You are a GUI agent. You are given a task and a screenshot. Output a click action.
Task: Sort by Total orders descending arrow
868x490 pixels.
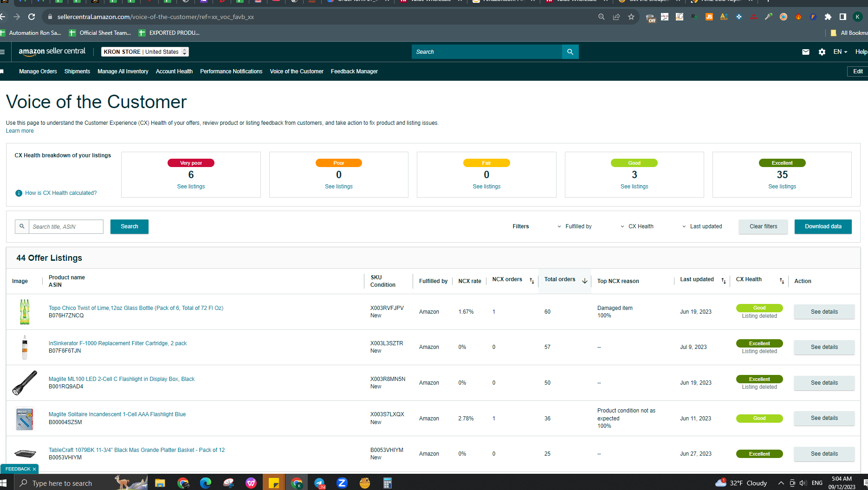pos(585,281)
